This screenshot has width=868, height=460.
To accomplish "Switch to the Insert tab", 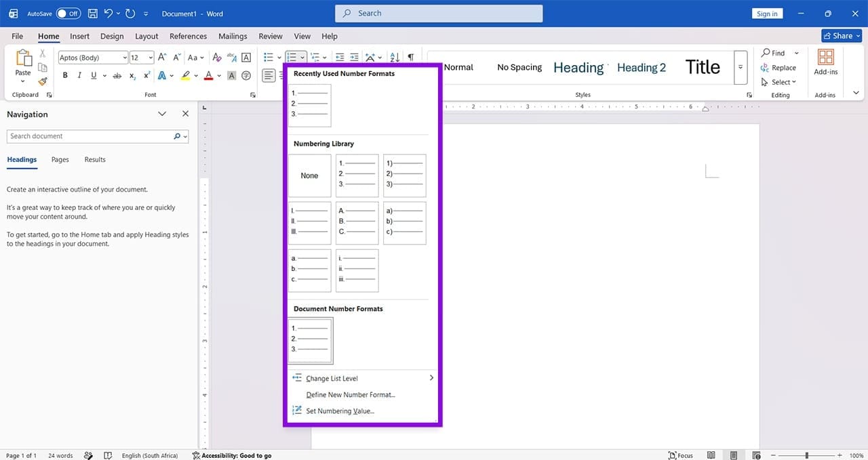I will tap(79, 36).
